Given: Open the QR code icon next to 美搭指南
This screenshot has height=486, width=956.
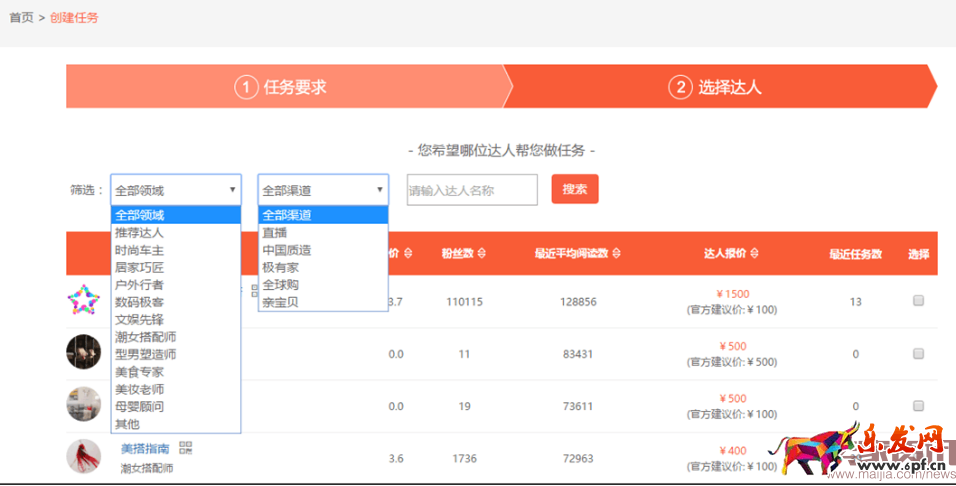Looking at the screenshot, I should tap(185, 448).
